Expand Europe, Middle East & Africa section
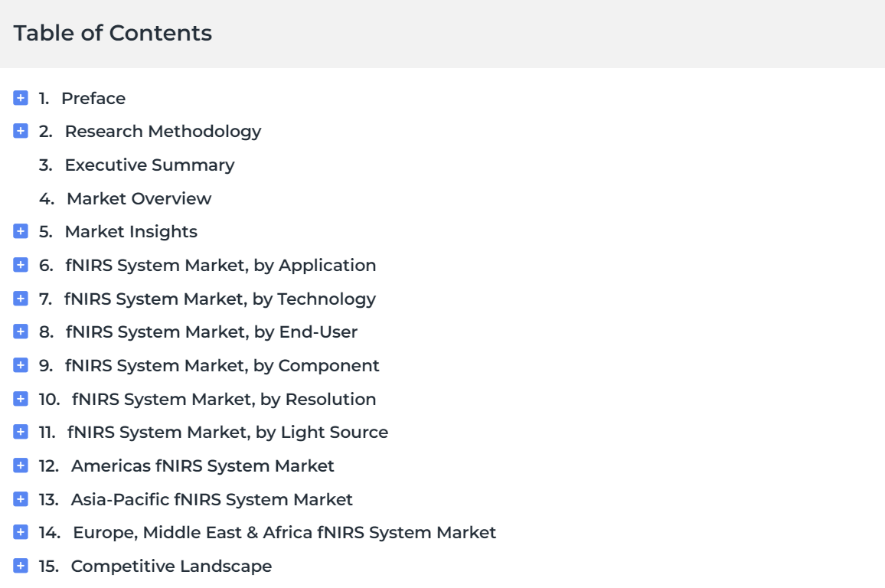This screenshot has width=885, height=588. tap(21, 532)
